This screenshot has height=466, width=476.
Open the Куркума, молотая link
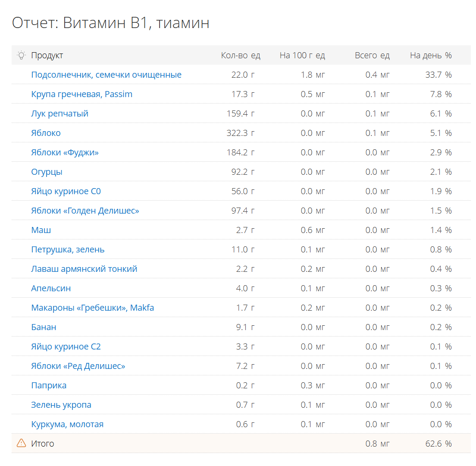67,425
